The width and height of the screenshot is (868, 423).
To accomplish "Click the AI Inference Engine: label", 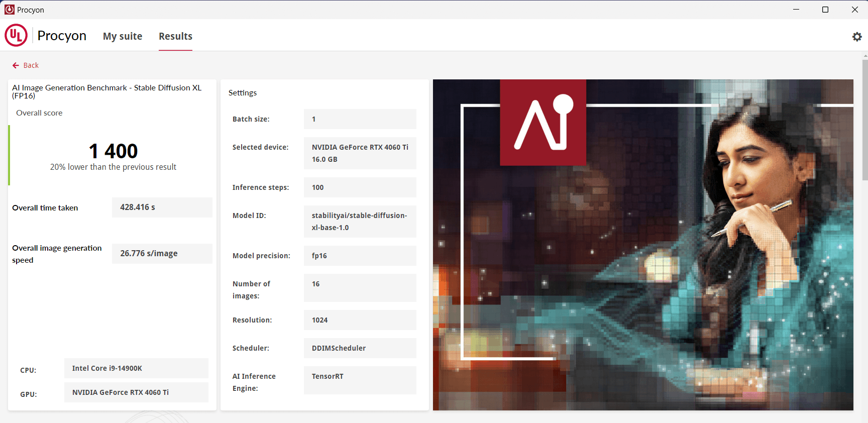I will (x=254, y=382).
